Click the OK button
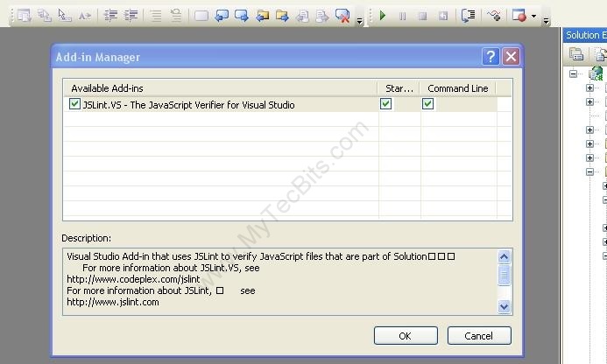This screenshot has height=364, width=607. (x=406, y=336)
